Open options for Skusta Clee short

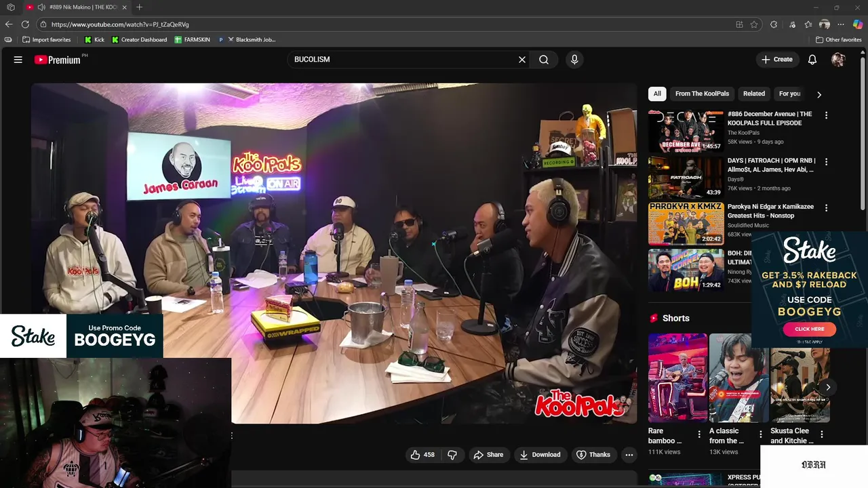pyautogui.click(x=821, y=434)
